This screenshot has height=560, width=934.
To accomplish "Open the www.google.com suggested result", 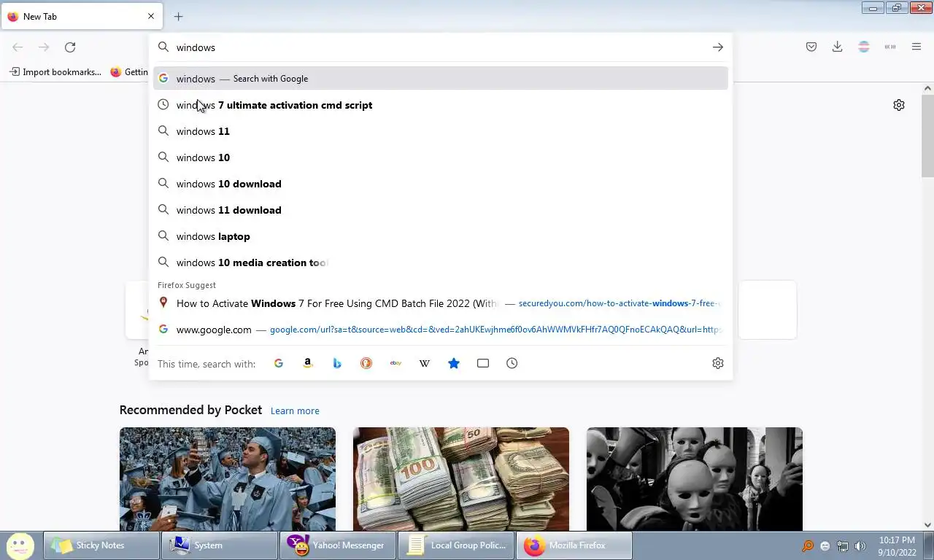I will coord(441,330).
